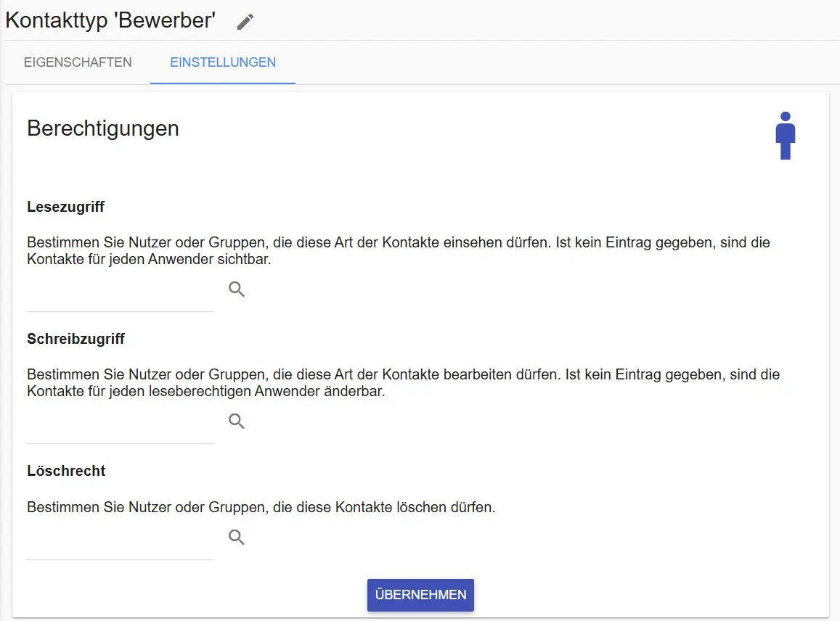Screen dimensions: 840x621
Task: Click the Kontakttyp 'Bewerber' page title
Action: (x=110, y=20)
